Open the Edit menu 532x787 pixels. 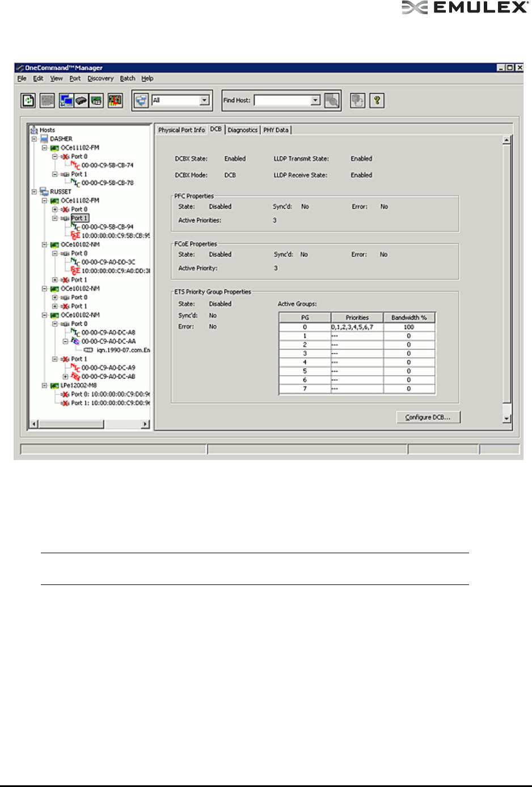pyautogui.click(x=38, y=78)
